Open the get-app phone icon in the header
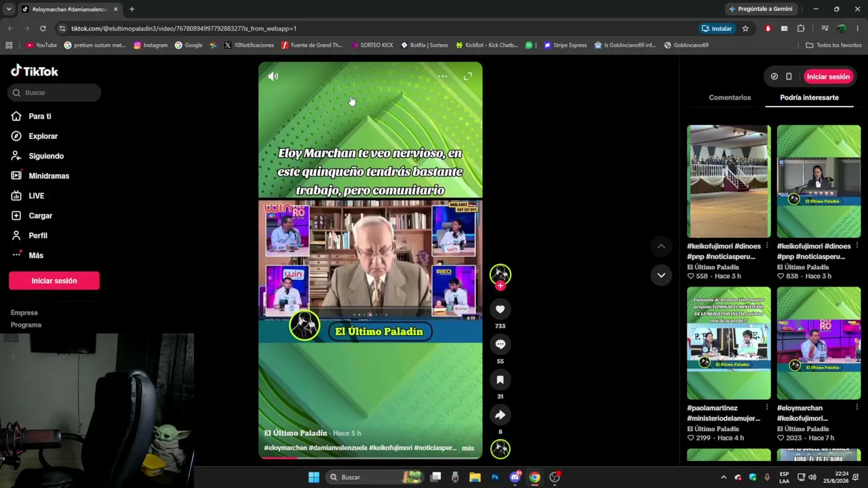868x488 pixels. pyautogui.click(x=789, y=77)
